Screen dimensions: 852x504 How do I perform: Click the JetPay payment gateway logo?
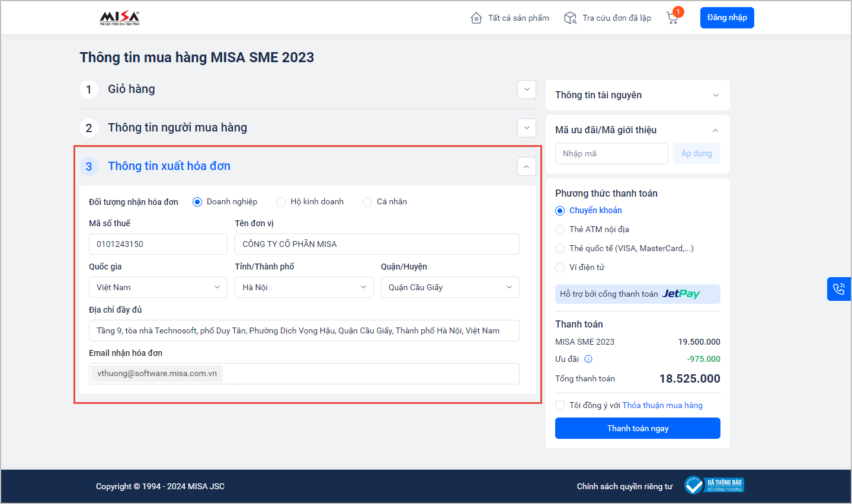681,294
